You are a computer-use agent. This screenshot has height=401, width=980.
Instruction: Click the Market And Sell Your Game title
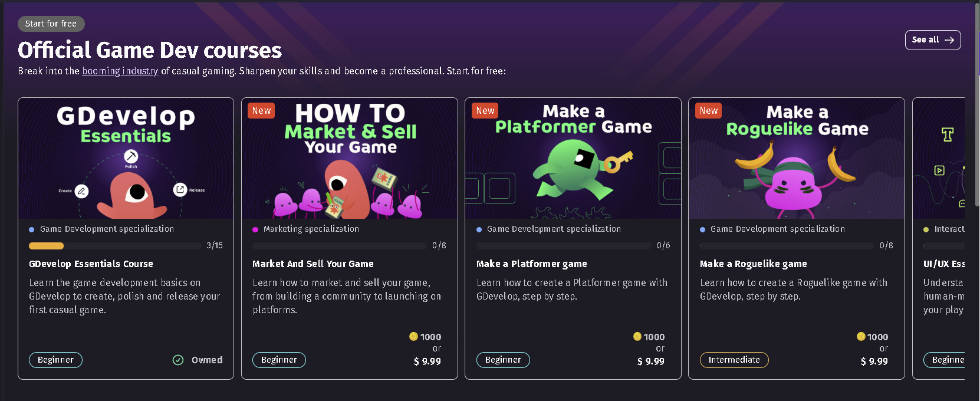coord(313,264)
